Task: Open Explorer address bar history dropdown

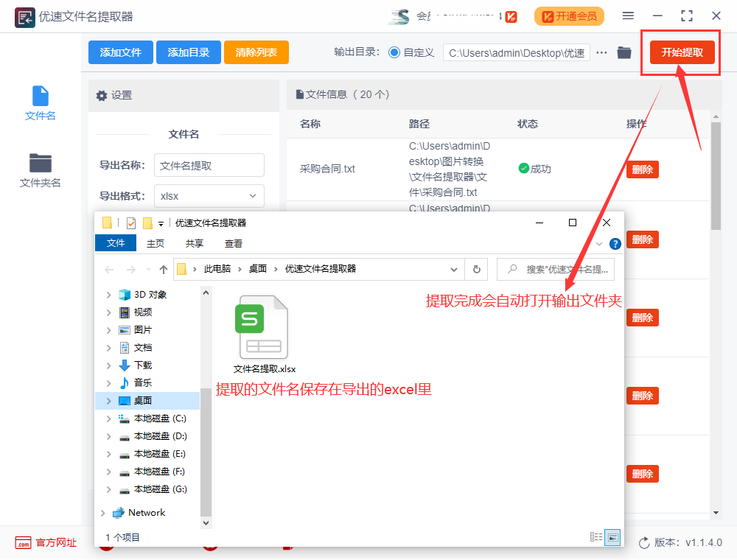Action: tap(453, 270)
